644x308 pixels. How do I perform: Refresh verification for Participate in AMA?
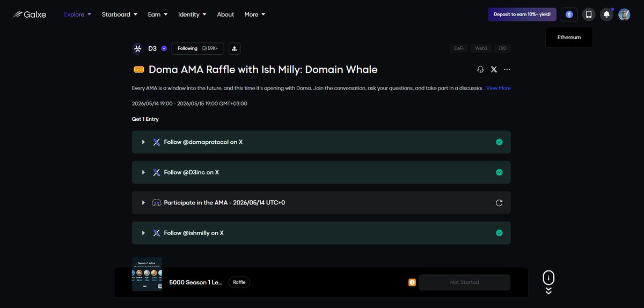click(499, 203)
